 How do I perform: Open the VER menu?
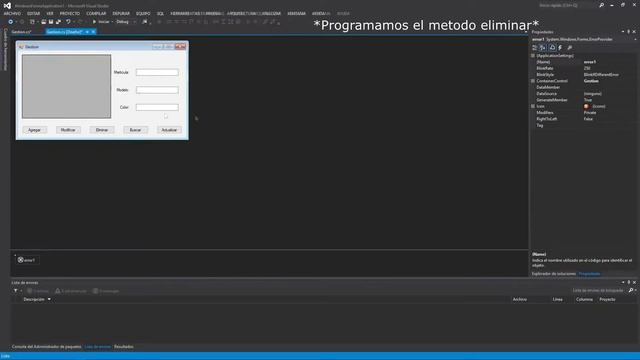click(x=50, y=13)
